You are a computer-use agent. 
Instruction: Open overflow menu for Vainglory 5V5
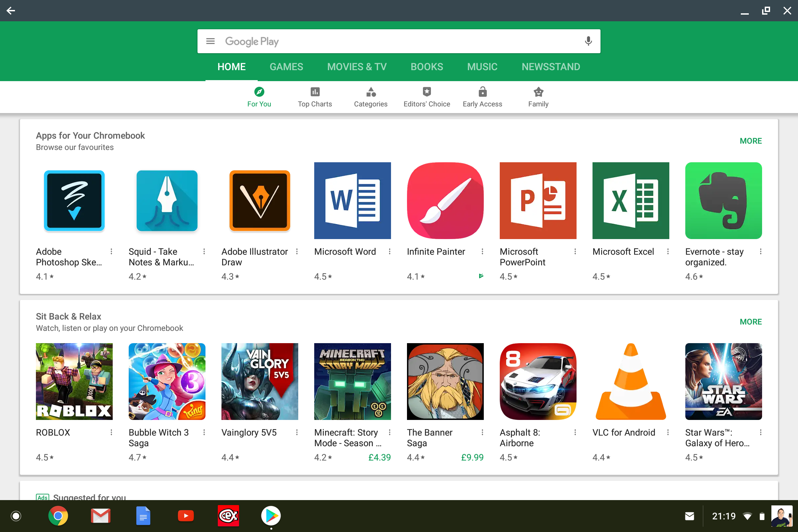pyautogui.click(x=297, y=432)
